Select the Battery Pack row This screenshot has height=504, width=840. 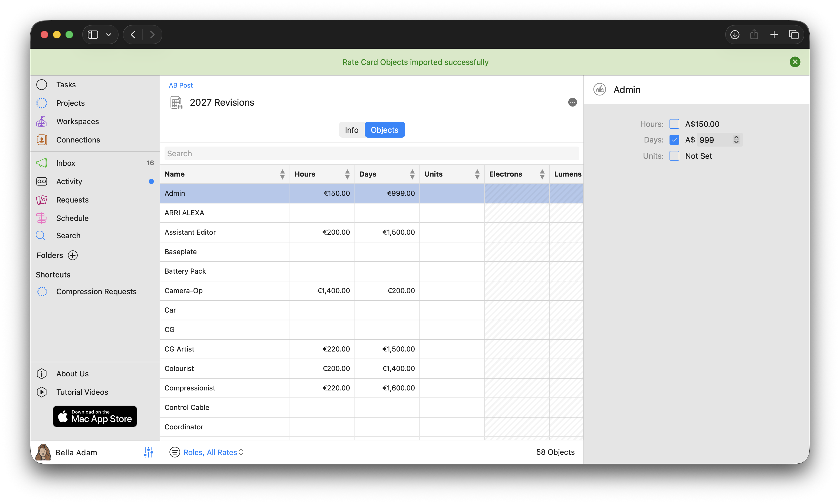[371, 271]
